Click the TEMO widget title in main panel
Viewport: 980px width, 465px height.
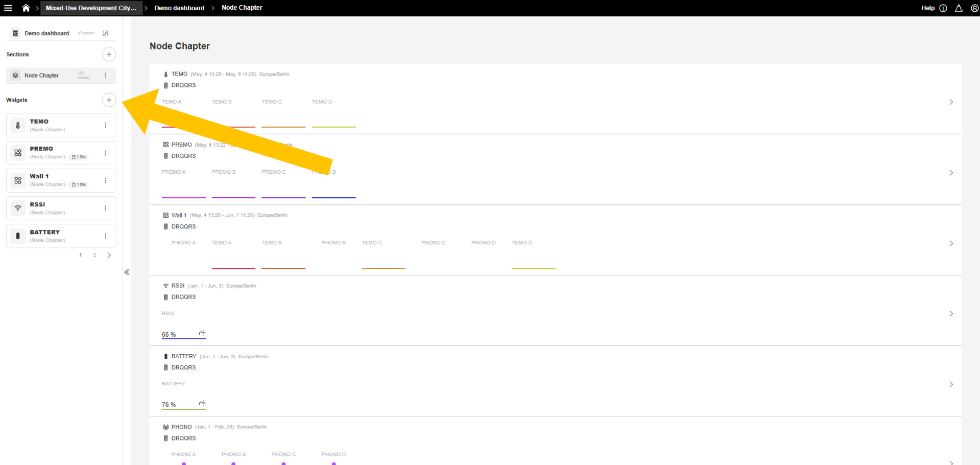pyautogui.click(x=179, y=74)
